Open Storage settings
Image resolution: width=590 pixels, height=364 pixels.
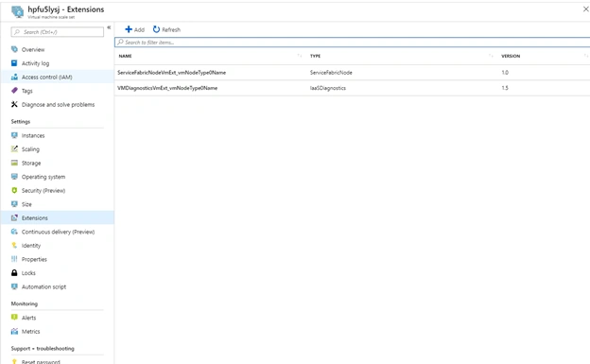tap(31, 163)
